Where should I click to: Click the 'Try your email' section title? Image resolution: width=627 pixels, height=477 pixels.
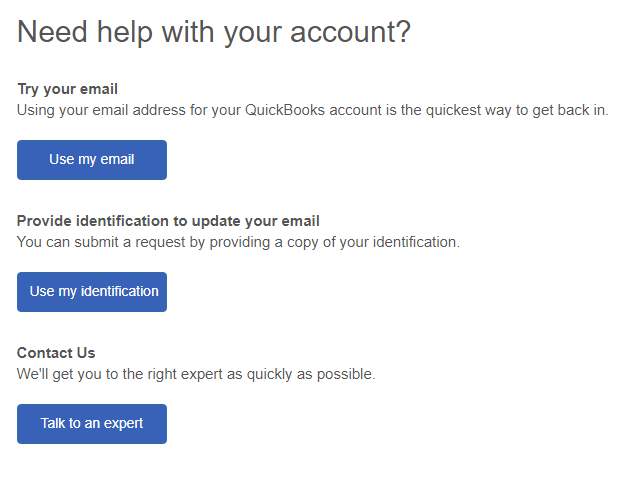(67, 89)
